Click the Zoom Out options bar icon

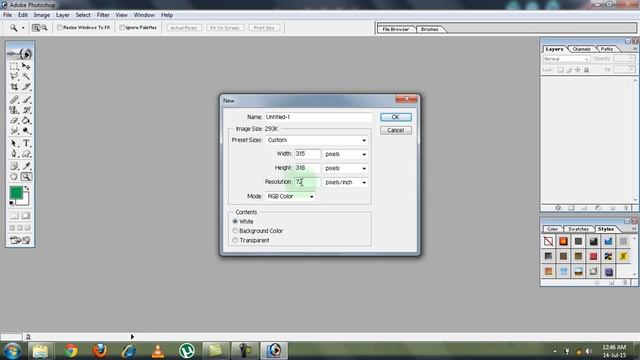(44, 28)
